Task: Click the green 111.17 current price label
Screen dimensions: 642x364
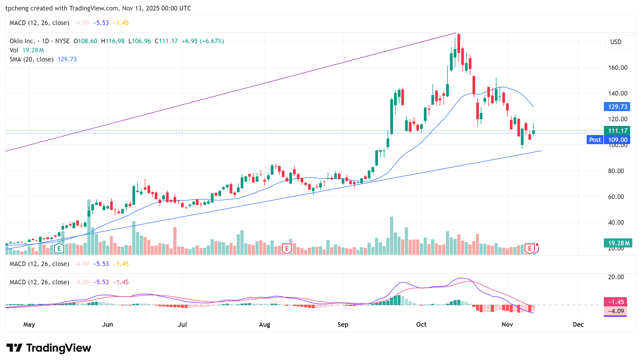Action: point(617,131)
